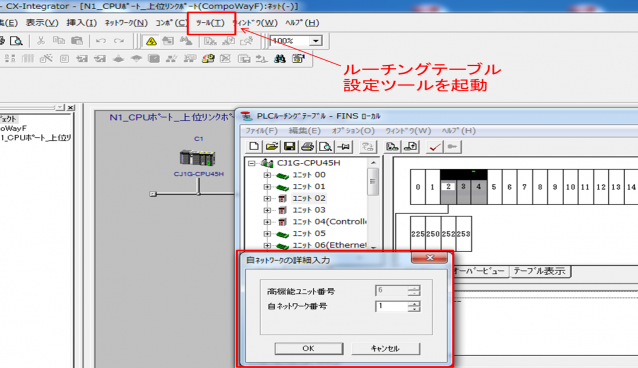This screenshot has height=368, width=638.
Task: Click the New file icon in routing table toolbar
Action: coord(254,147)
